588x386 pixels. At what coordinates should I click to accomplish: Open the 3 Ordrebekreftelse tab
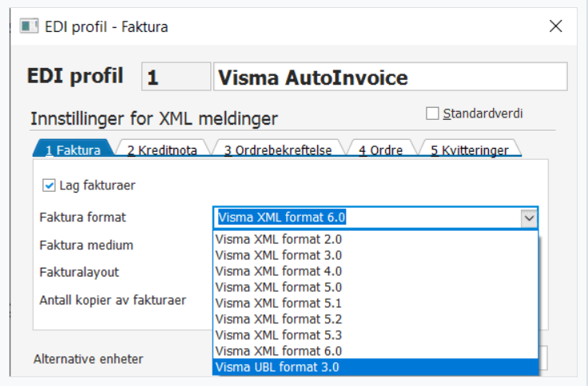tap(277, 149)
